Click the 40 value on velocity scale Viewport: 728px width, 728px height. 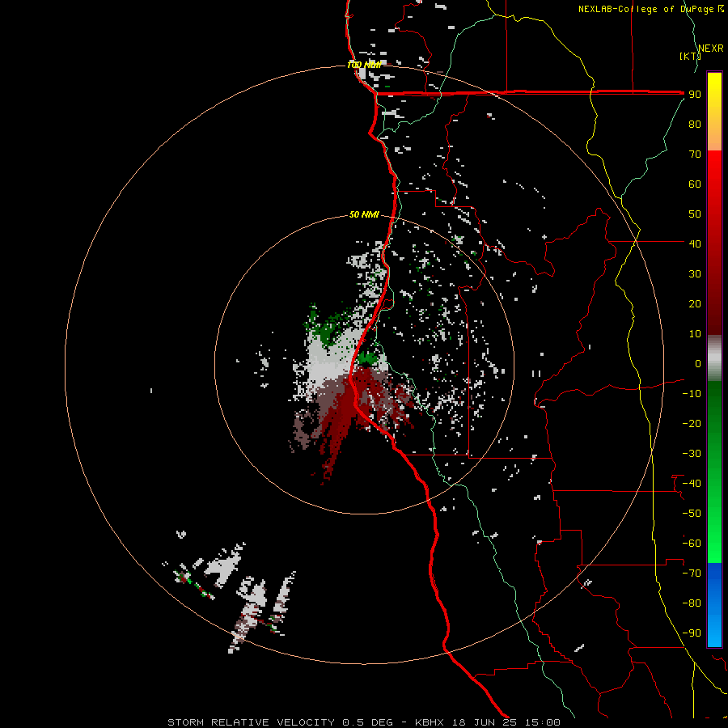click(695, 243)
